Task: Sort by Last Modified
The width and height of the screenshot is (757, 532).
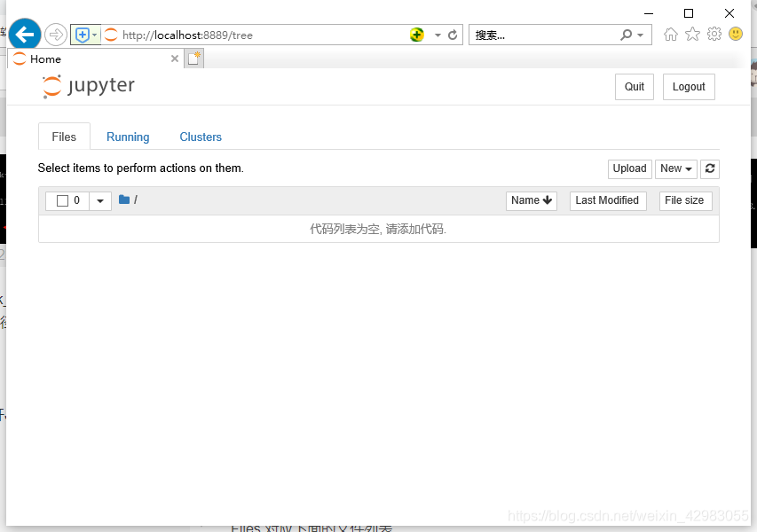Action: pyautogui.click(x=607, y=200)
